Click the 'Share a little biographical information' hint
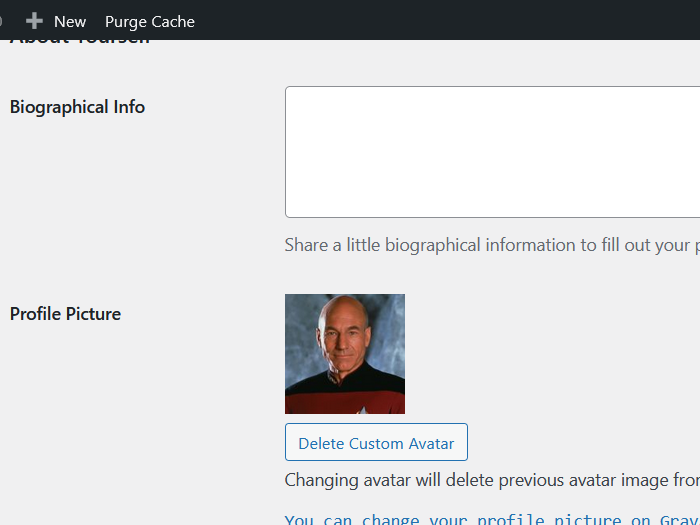 tap(492, 245)
